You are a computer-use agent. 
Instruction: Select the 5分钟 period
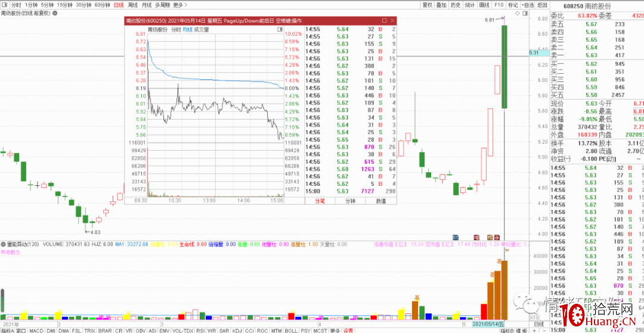point(47,5)
